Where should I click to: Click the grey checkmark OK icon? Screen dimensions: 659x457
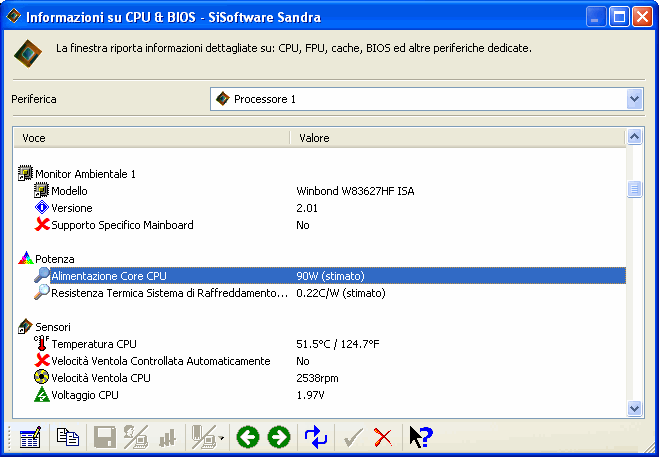353,438
